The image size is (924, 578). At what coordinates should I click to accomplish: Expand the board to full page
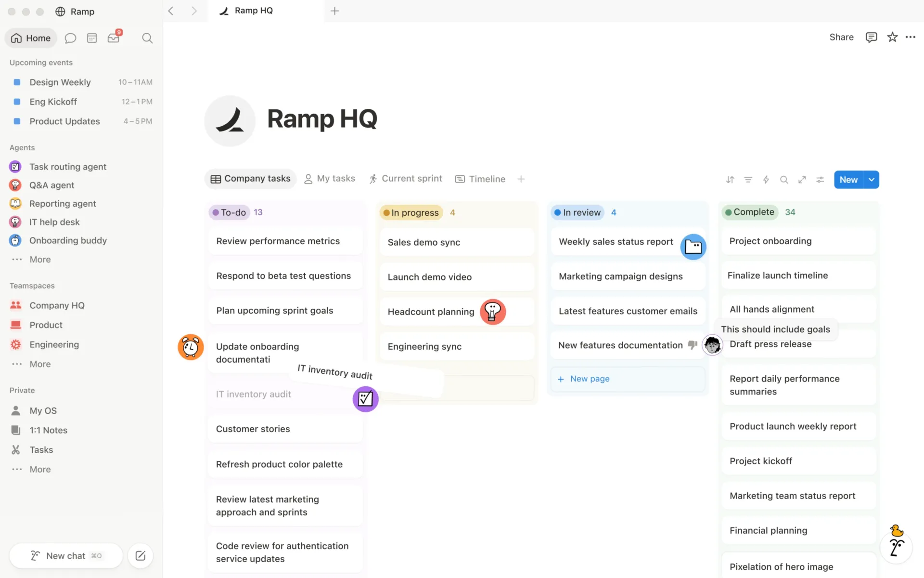coord(802,180)
